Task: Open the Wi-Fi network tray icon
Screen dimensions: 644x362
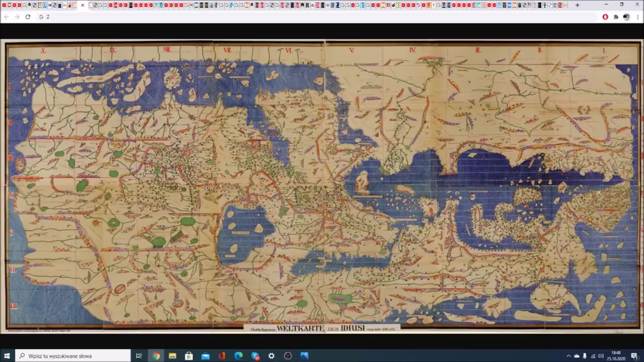Action: pos(593,356)
